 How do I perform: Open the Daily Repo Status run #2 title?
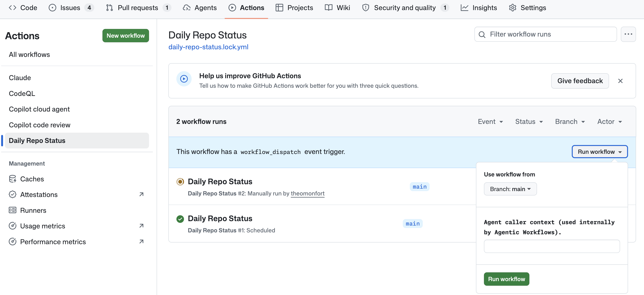click(220, 182)
